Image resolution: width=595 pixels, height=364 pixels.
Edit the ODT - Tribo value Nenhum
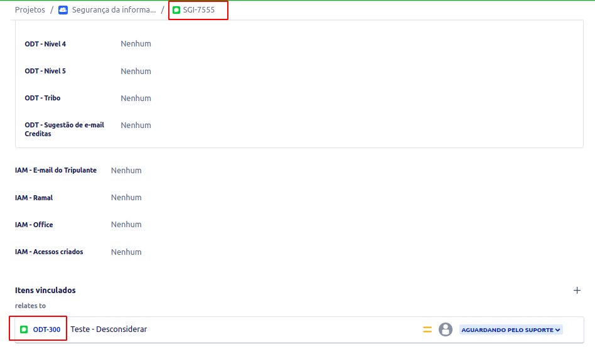pos(136,98)
